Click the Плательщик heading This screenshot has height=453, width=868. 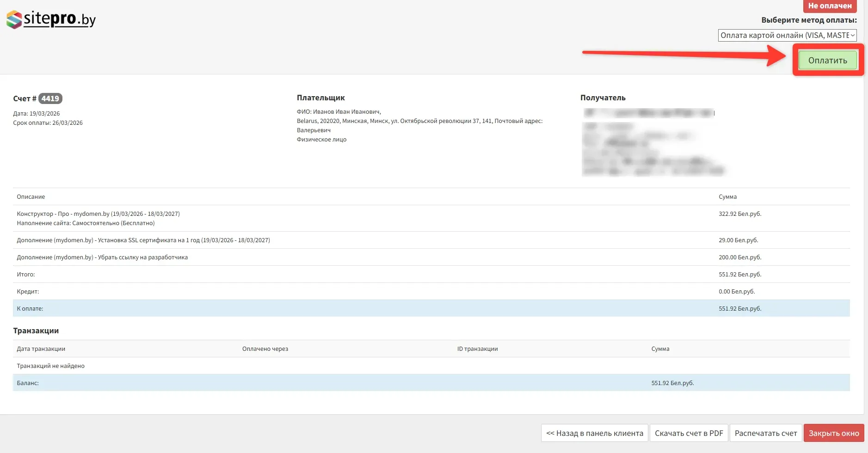[x=320, y=98]
